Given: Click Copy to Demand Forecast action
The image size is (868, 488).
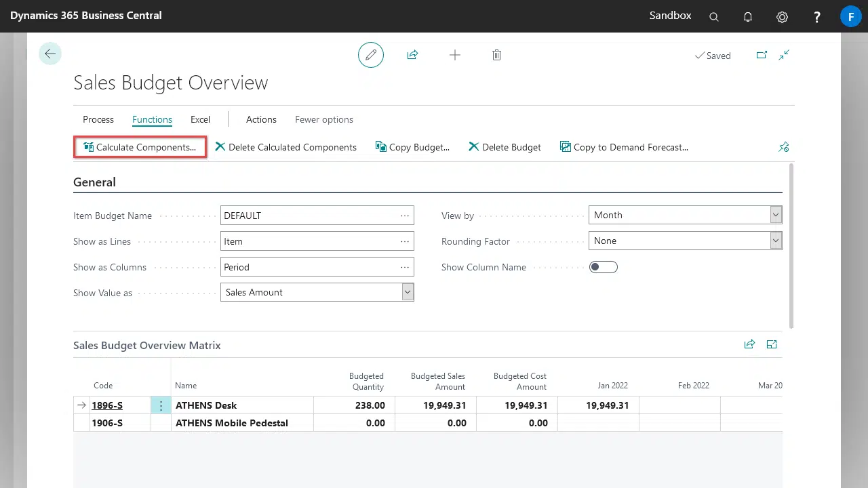Looking at the screenshot, I should coord(624,147).
